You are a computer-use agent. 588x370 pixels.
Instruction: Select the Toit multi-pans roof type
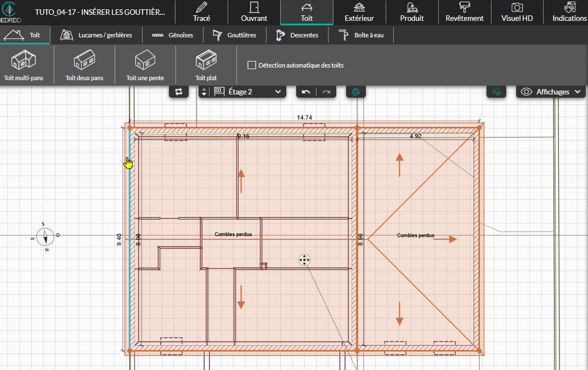[24, 65]
